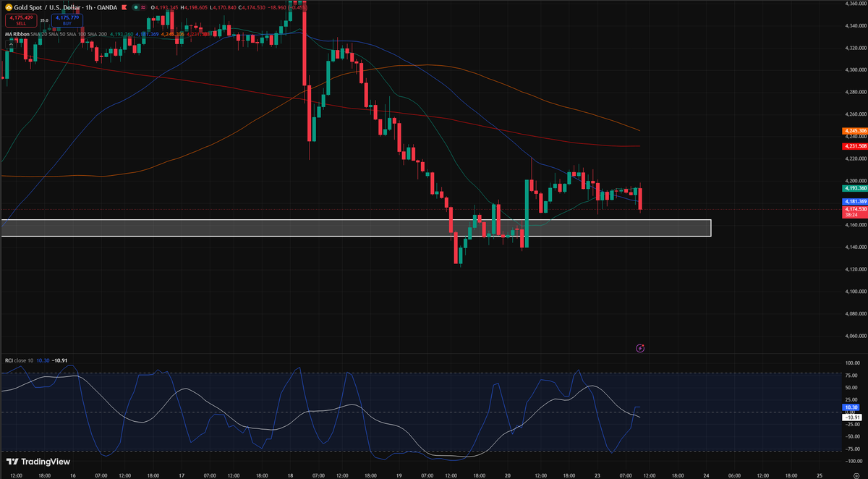Viewport: 868px width, 479px height.
Task: Click the date label 23 on time axis
Action: [597, 475]
